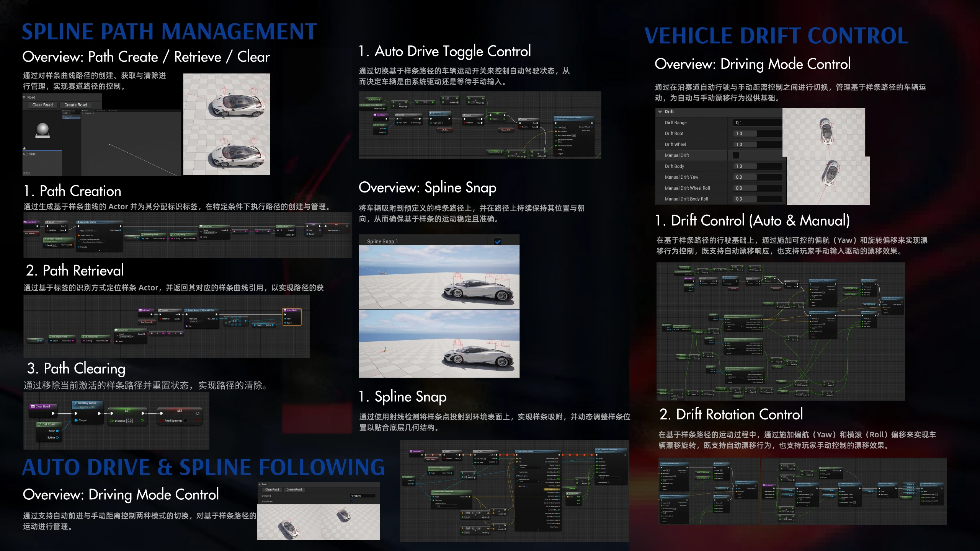This screenshot has height=551, width=980.
Task: Uncheck the Spline Snap 1 checkbox
Action: [498, 241]
